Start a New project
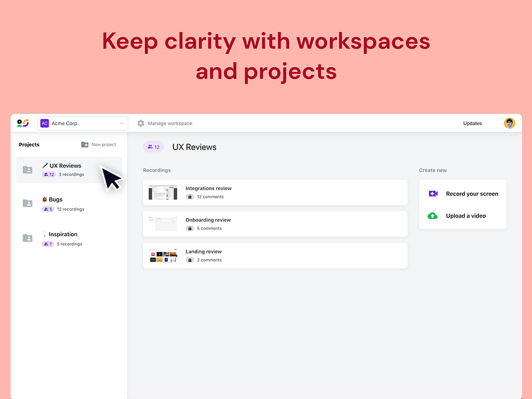532x399 pixels. click(x=98, y=144)
